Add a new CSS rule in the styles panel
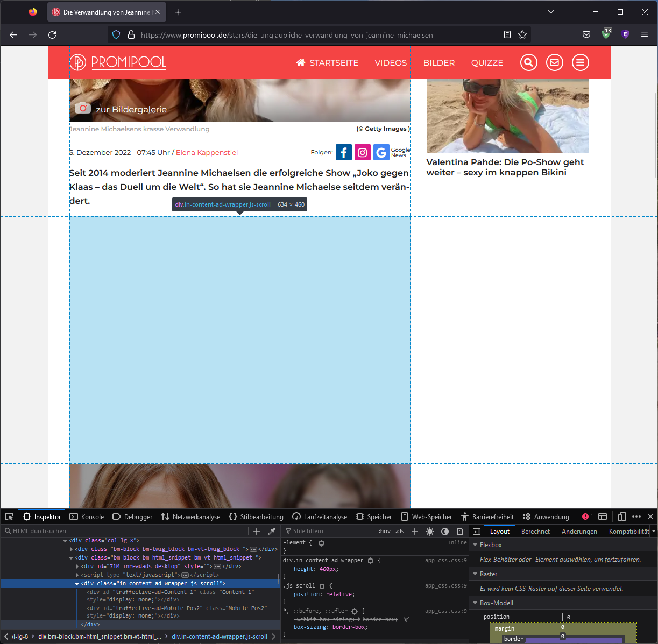 point(414,531)
